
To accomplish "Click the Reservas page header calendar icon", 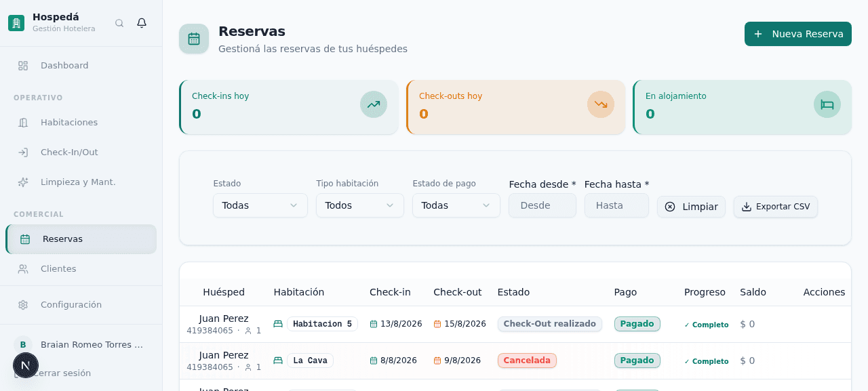I will pyautogui.click(x=194, y=39).
